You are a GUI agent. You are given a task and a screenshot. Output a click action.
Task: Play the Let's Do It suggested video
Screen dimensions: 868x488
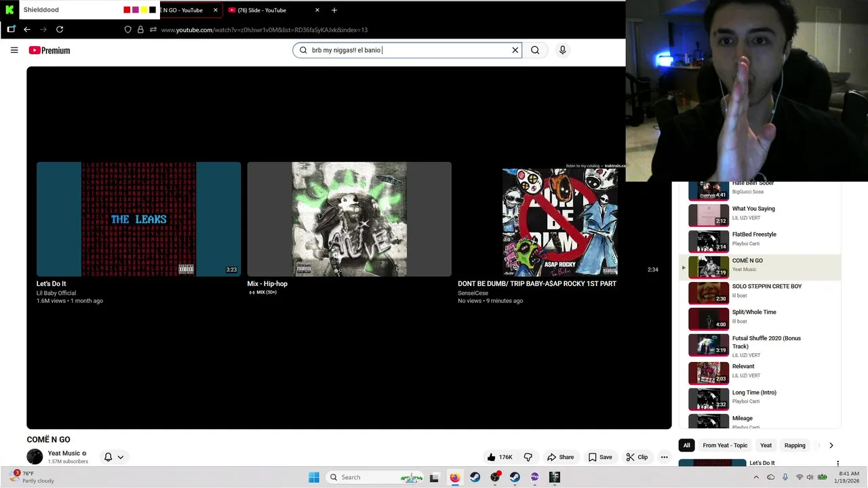pyautogui.click(x=138, y=219)
